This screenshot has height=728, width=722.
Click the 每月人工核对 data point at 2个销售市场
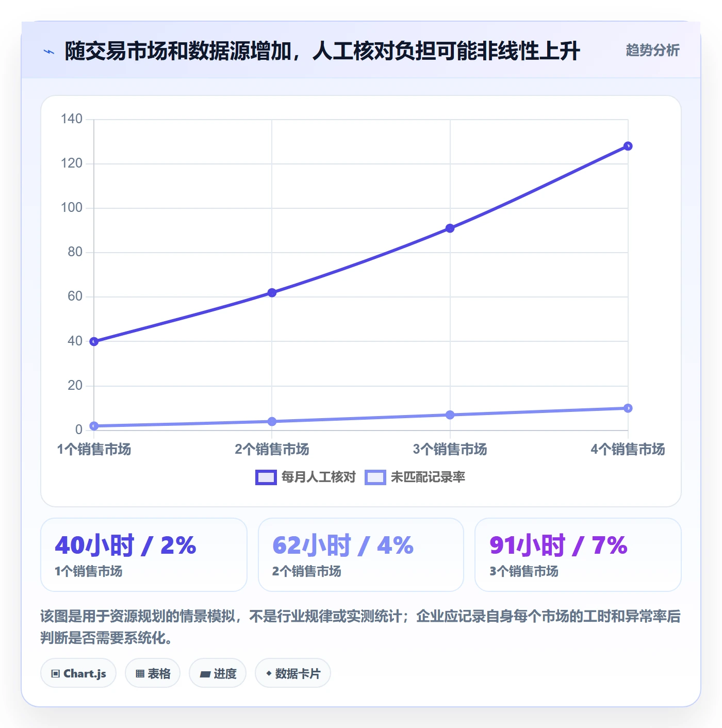272,293
